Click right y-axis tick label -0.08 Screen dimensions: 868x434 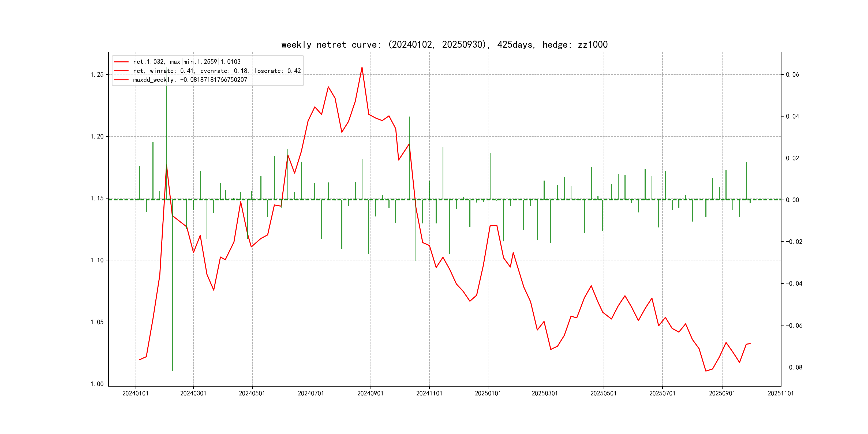point(794,367)
